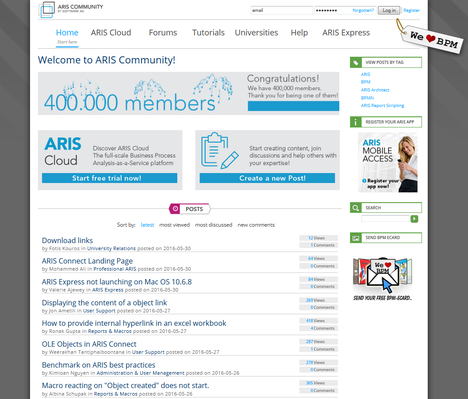The image size is (468, 399).
Task: Click Create a new Post! button
Action: click(x=267, y=178)
